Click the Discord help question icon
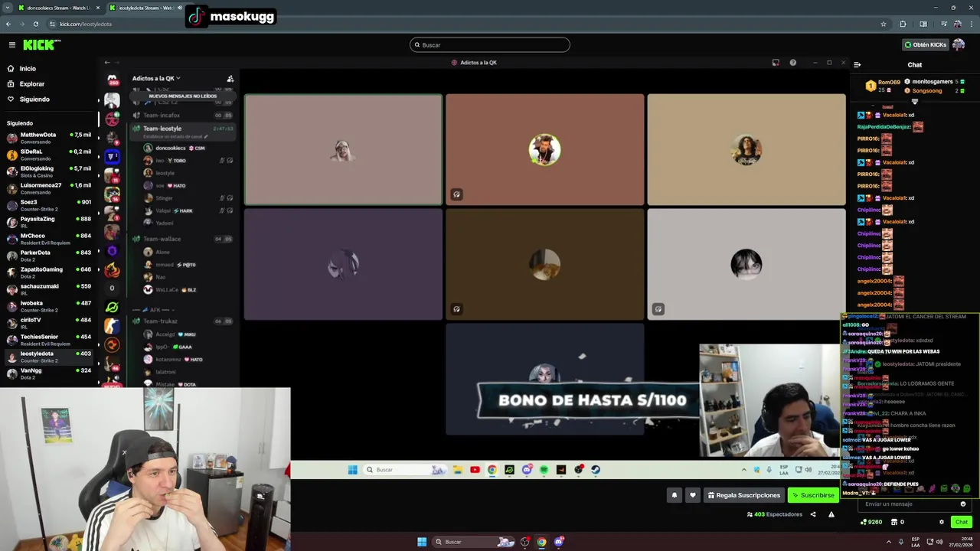 pos(792,63)
